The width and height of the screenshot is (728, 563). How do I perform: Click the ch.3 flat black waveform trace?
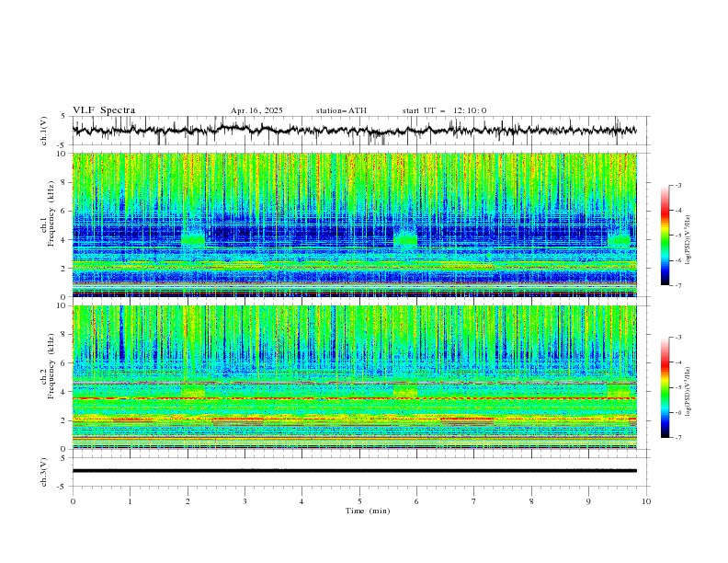(354, 471)
